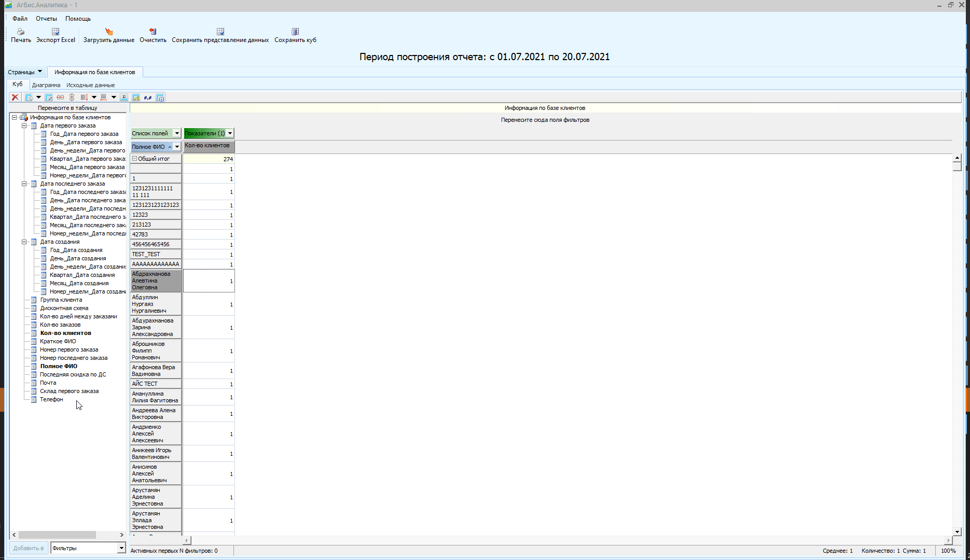This screenshot has width=970, height=560.
Task: Open the Полное ФИО filter dropdown arrow
Action: [176, 147]
